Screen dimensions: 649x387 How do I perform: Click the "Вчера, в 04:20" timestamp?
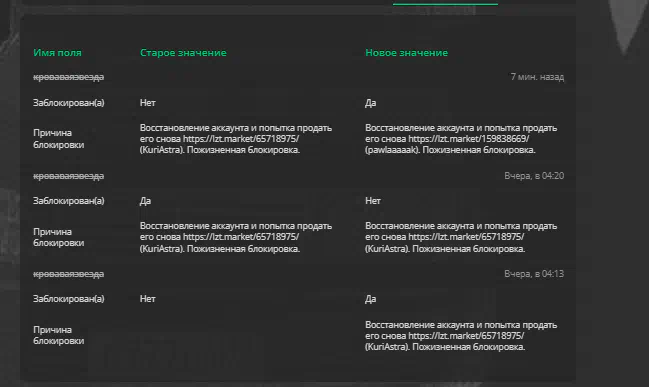(x=534, y=176)
